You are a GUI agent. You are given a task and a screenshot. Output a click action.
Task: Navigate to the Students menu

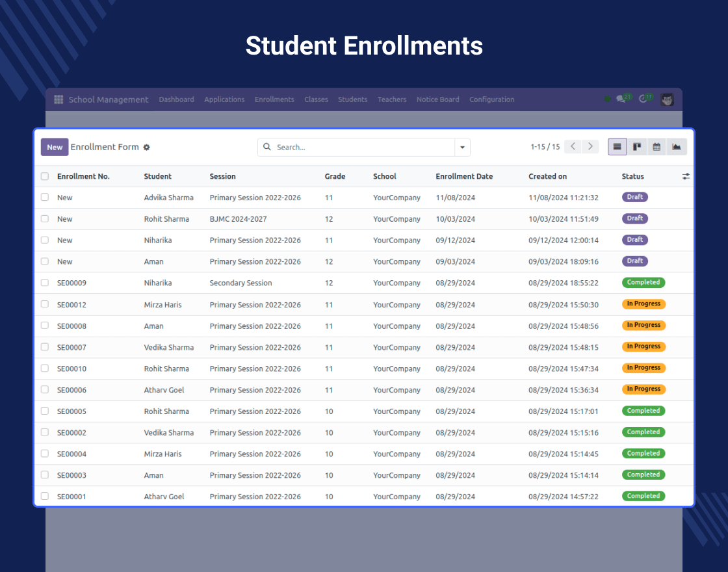352,99
